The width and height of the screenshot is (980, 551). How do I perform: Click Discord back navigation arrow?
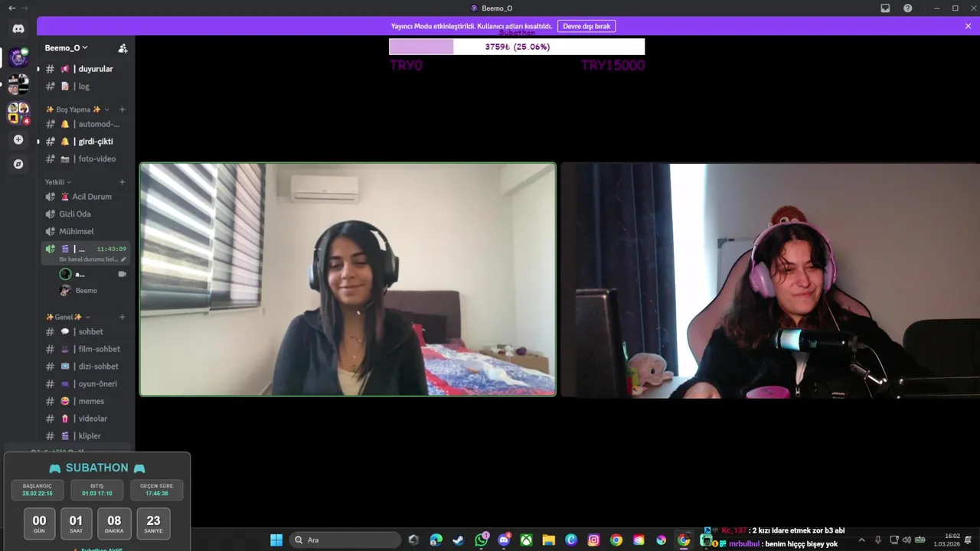click(11, 8)
